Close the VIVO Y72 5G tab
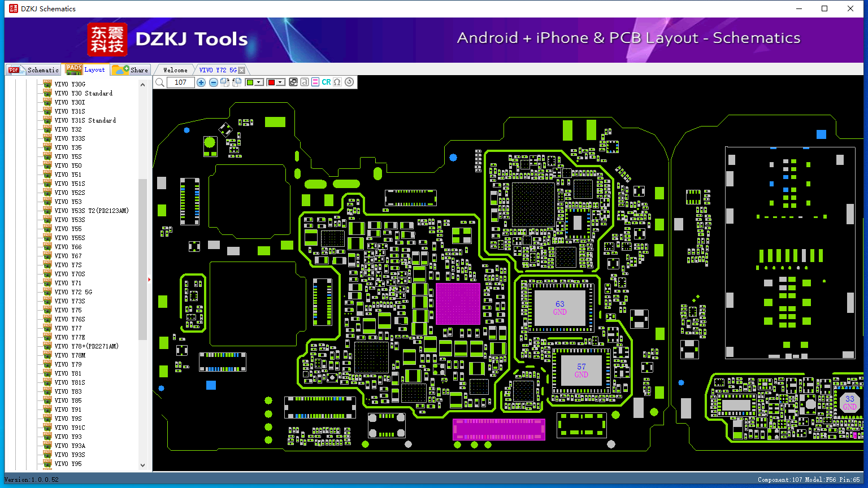Image resolution: width=868 pixels, height=488 pixels. 242,70
